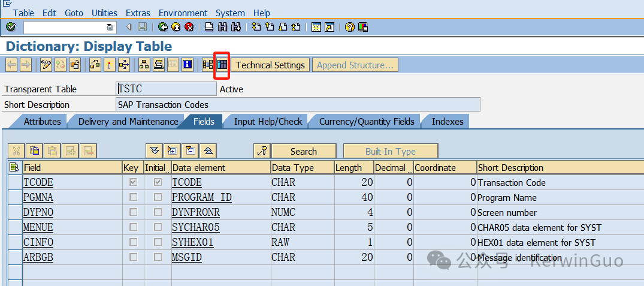Open the DYNPRONR data element link
644x286 pixels.
click(x=196, y=212)
